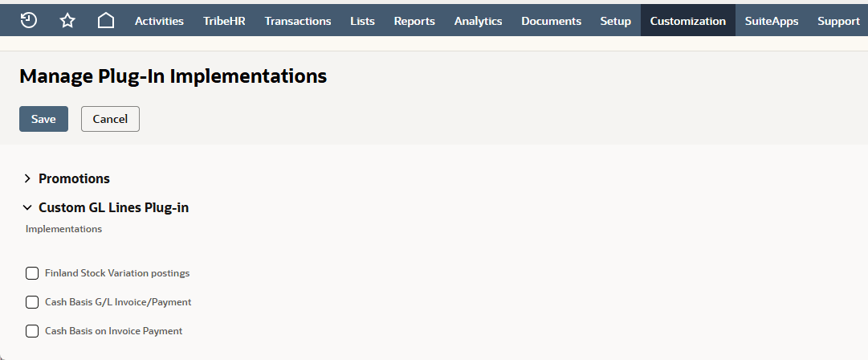The height and width of the screenshot is (360, 868).
Task: Open the TribeHR menu
Action: coord(224,21)
